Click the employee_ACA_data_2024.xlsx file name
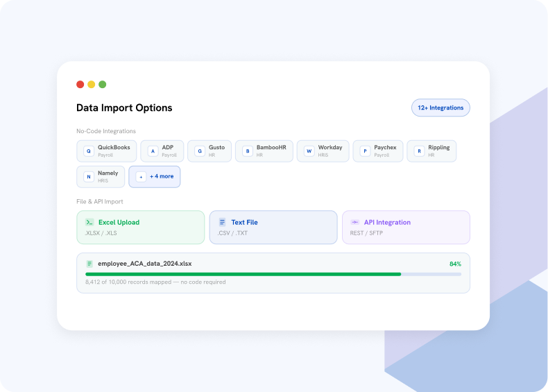Viewport: 548px width, 392px height. click(x=145, y=264)
